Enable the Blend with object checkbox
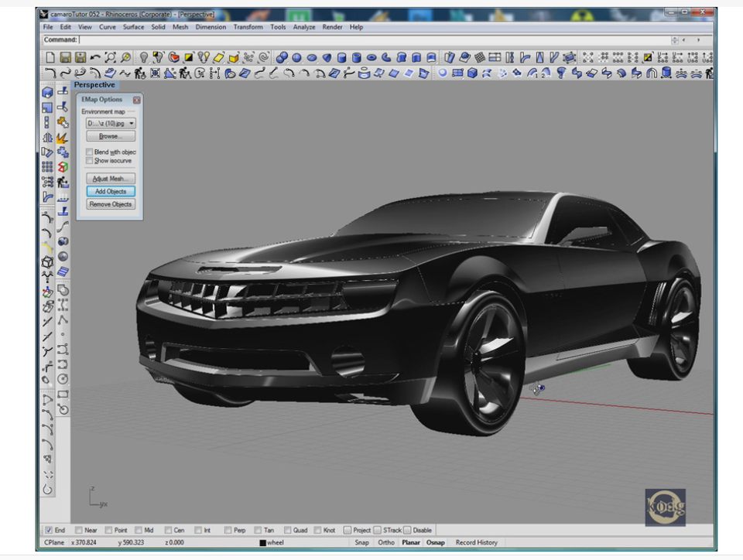Viewport: 743px width, 560px height. [90, 152]
